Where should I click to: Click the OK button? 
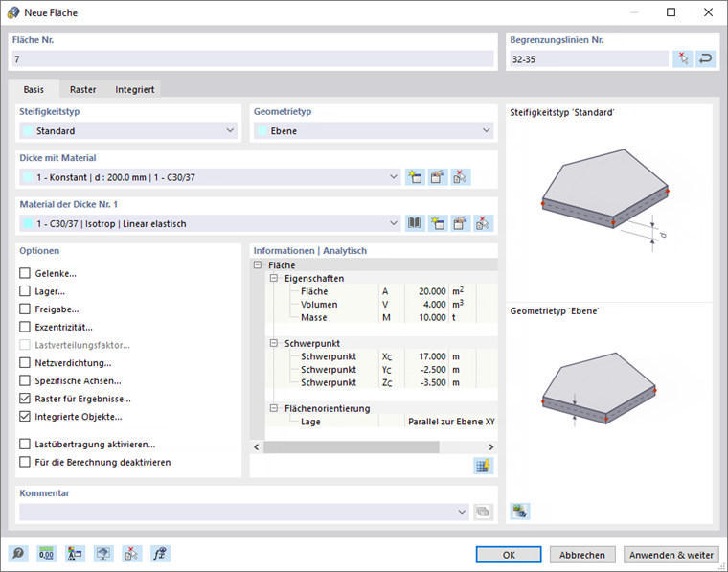click(509, 555)
